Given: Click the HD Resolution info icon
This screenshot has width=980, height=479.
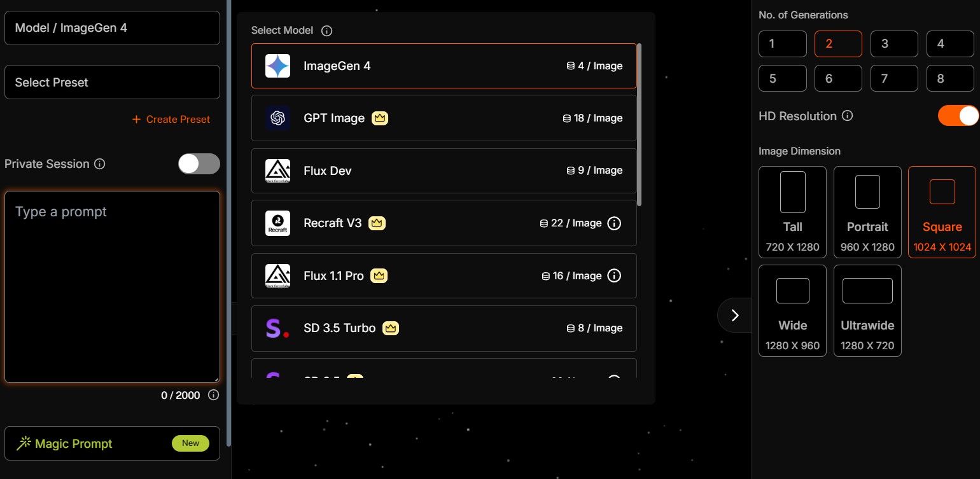Looking at the screenshot, I should coord(847,116).
